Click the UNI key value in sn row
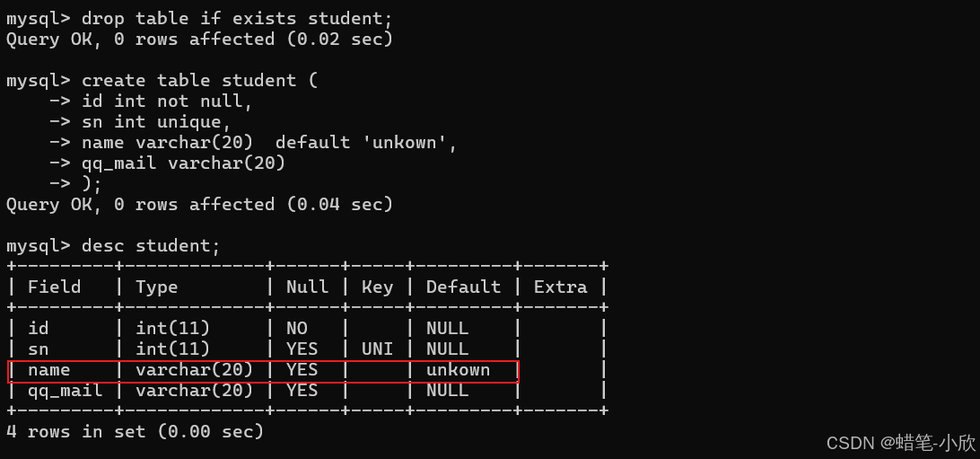The height and width of the screenshot is (459, 980). pos(378,349)
